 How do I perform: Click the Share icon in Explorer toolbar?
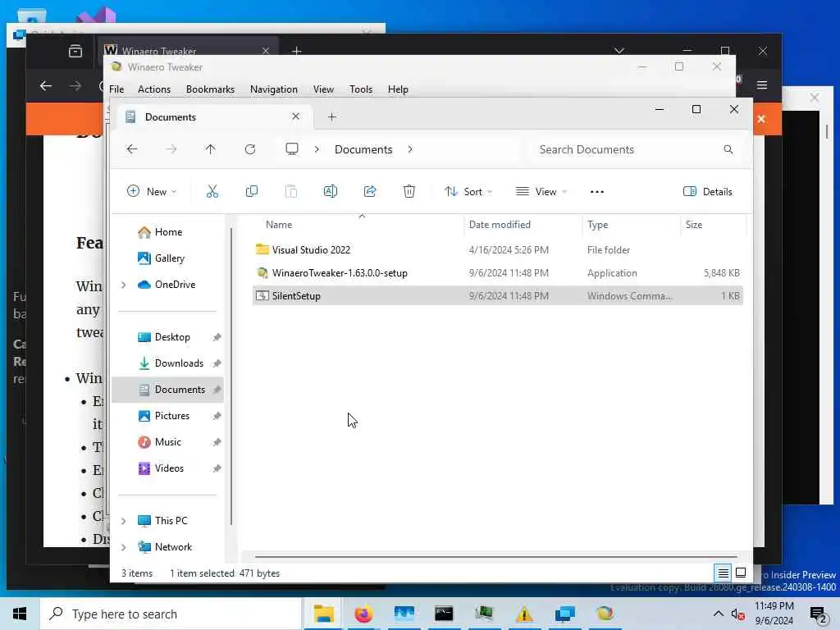tap(370, 191)
